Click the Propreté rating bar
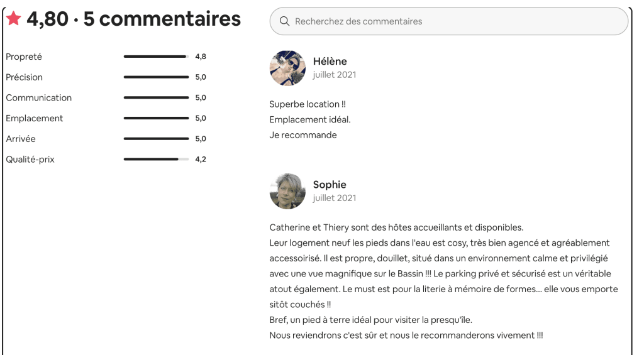Screen dimensions: 644x355 point(156,57)
